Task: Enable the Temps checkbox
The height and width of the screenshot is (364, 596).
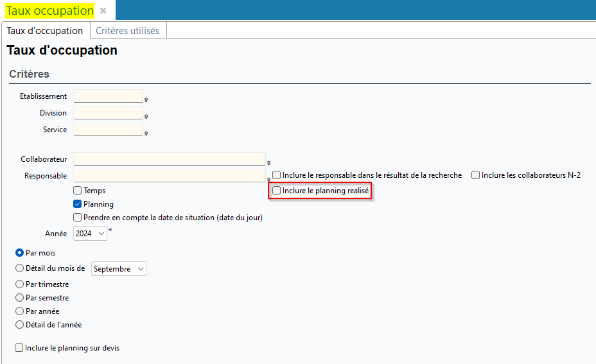Action: coord(78,191)
